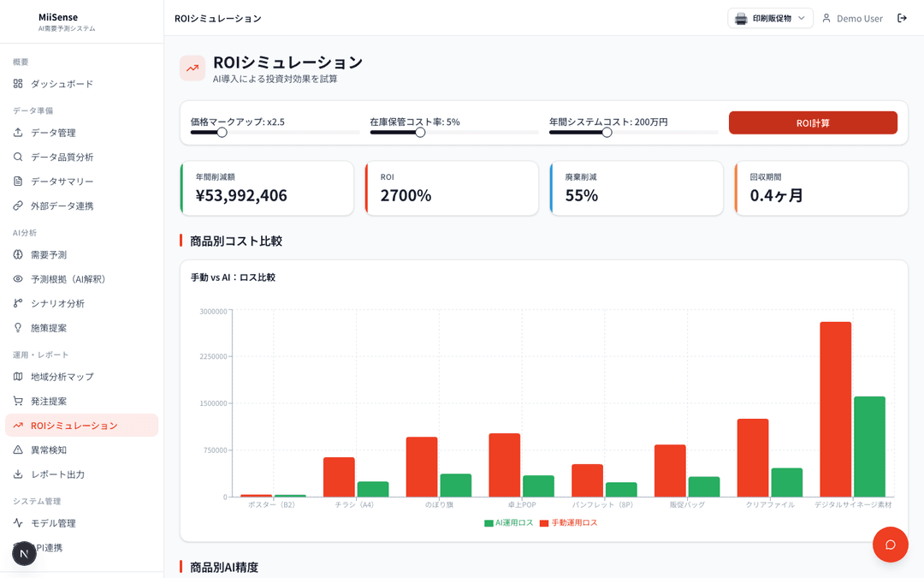Open 地域分析マップ link
This screenshot has width=924, height=578.
[82, 376]
